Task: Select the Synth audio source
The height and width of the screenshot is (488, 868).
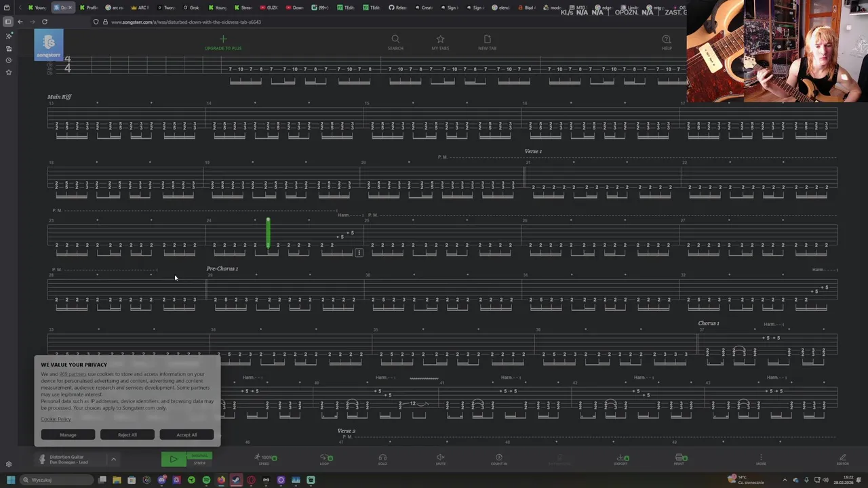Action: [x=199, y=463]
